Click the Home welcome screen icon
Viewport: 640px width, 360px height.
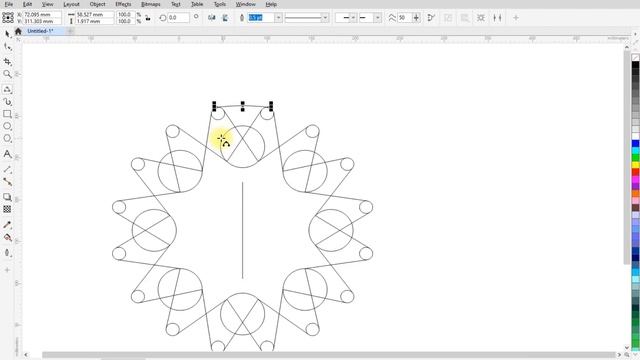18,31
